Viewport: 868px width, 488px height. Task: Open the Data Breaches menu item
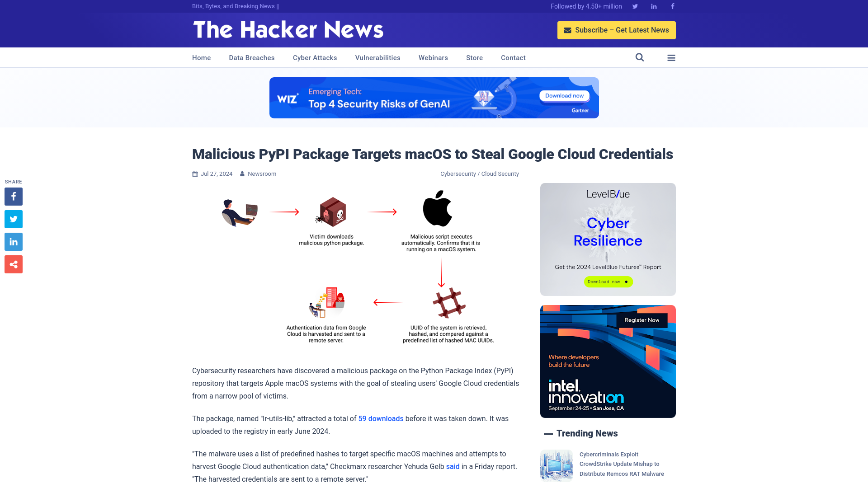[x=251, y=58]
